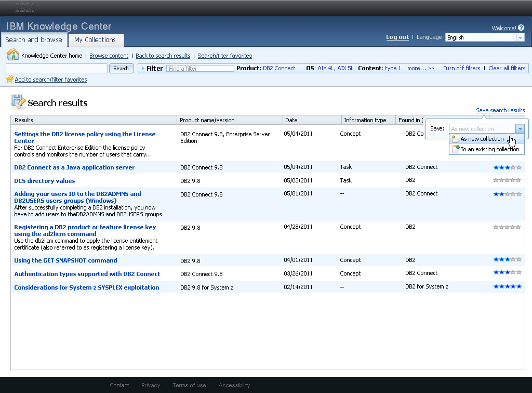Image resolution: width=532 pixels, height=393 pixels.
Task: Open 'Using the GET SNAPSHOT command' result
Action: (65, 260)
